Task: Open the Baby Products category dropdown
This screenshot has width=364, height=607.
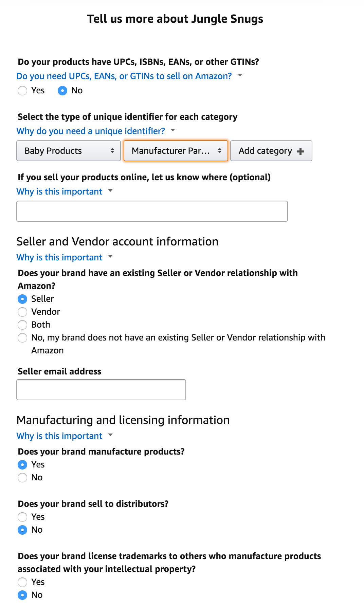Action: (x=69, y=151)
